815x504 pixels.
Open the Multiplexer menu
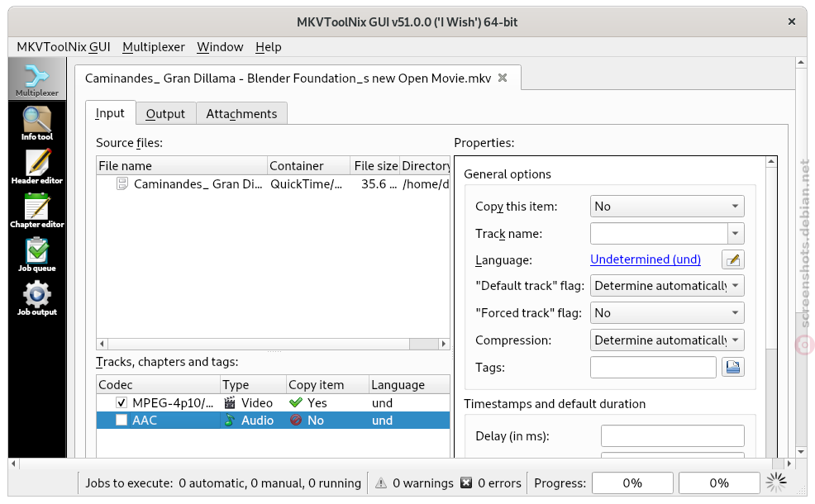154,47
